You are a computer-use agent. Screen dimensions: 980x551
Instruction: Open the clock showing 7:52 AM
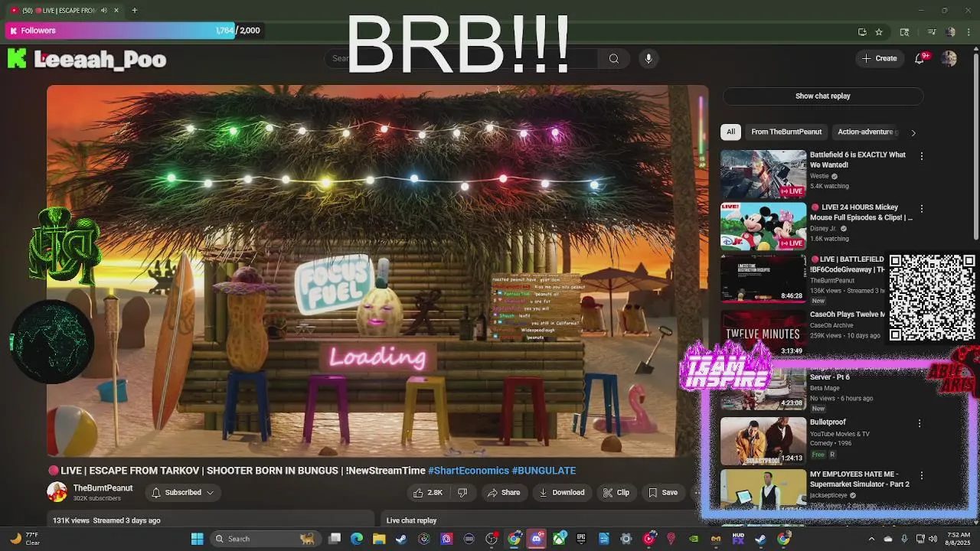(x=959, y=539)
